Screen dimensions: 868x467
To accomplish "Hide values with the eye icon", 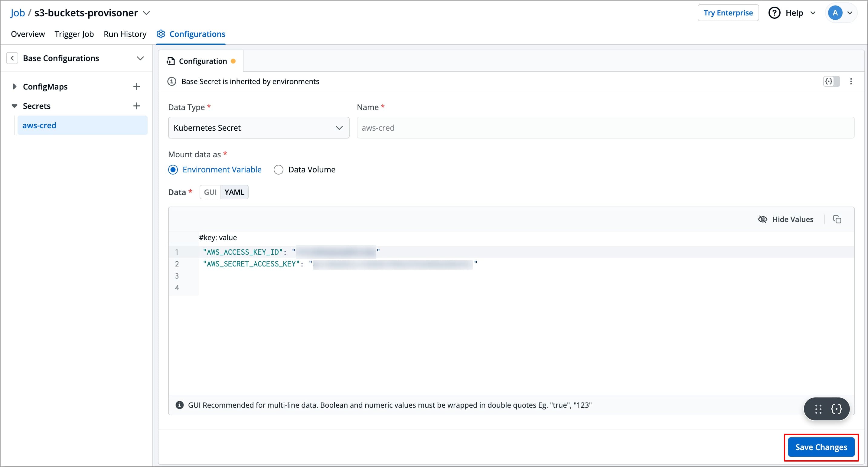I will click(x=762, y=219).
